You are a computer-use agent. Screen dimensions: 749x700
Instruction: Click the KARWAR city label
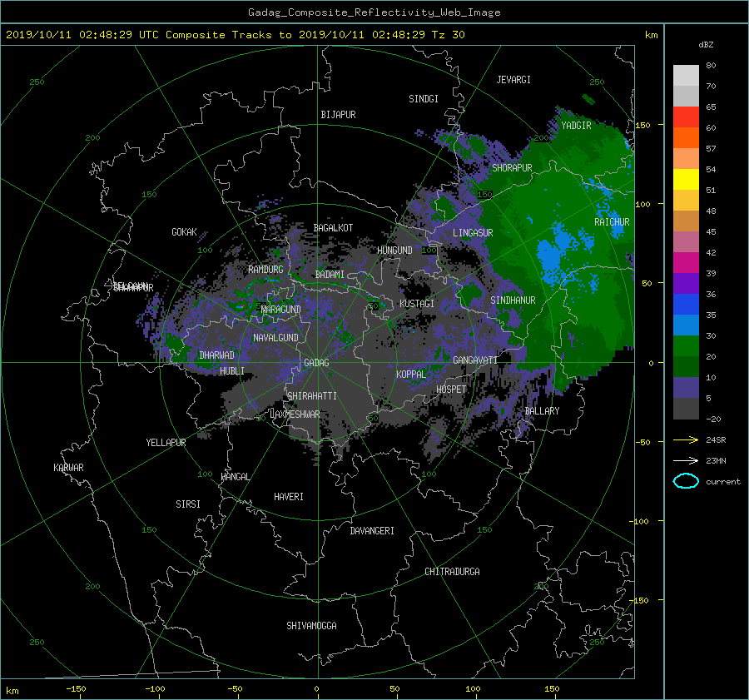[68, 468]
